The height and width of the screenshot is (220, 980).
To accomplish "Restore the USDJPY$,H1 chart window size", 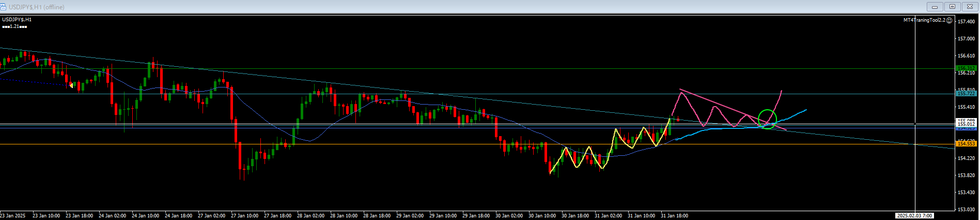I will (953, 7).
